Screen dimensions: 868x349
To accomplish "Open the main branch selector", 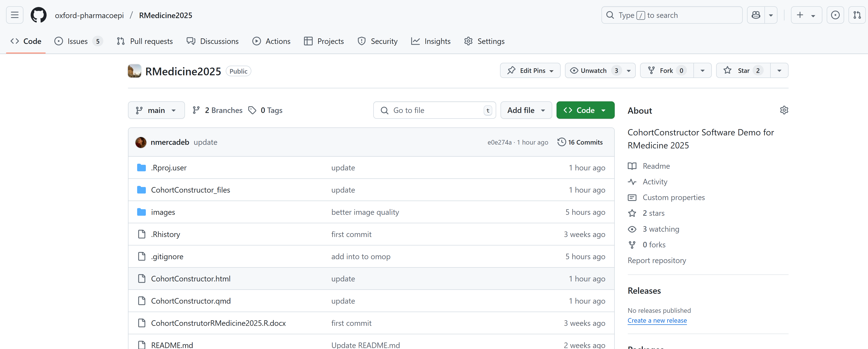I will [x=156, y=110].
